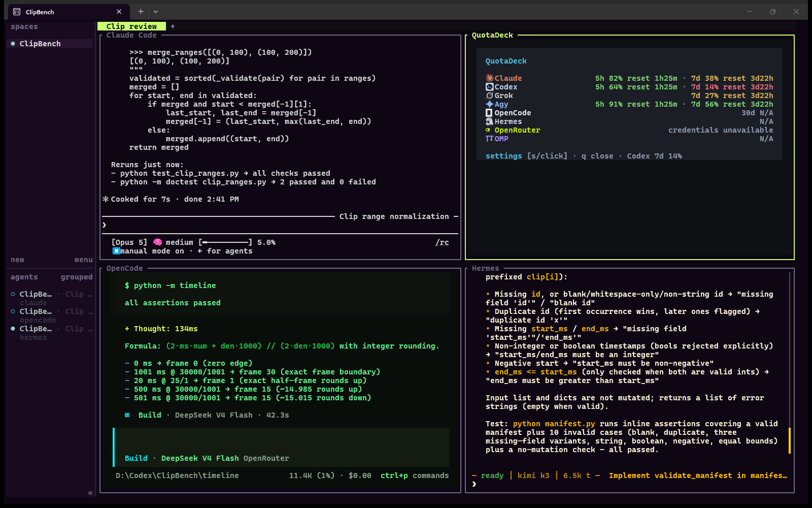This screenshot has width=812, height=508.
Task: Click ctrl+p commands in OpenCode footer
Action: click(415, 475)
